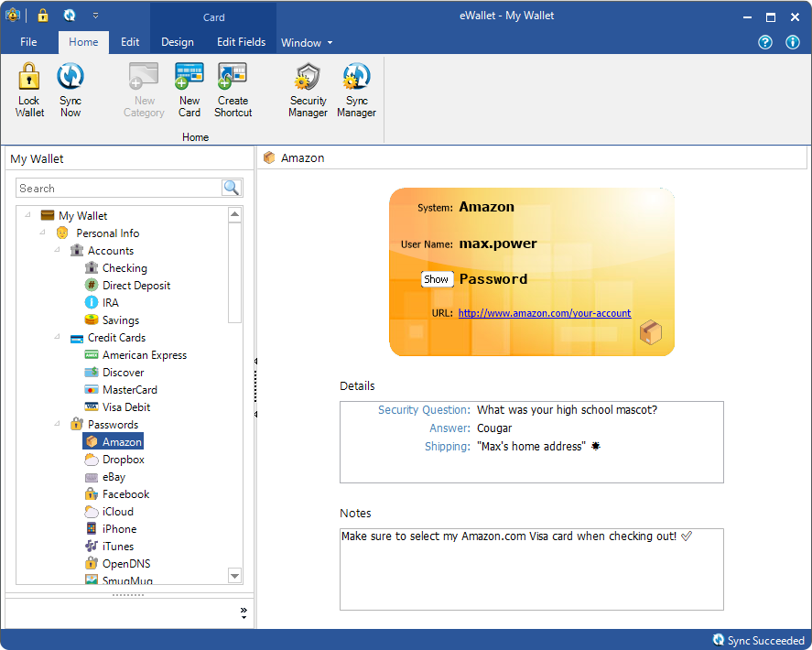Switch to the Home ribbon tab
The height and width of the screenshot is (650, 812).
coord(83,42)
